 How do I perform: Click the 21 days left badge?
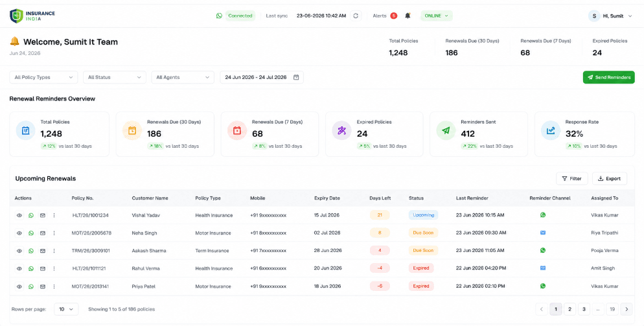(380, 215)
